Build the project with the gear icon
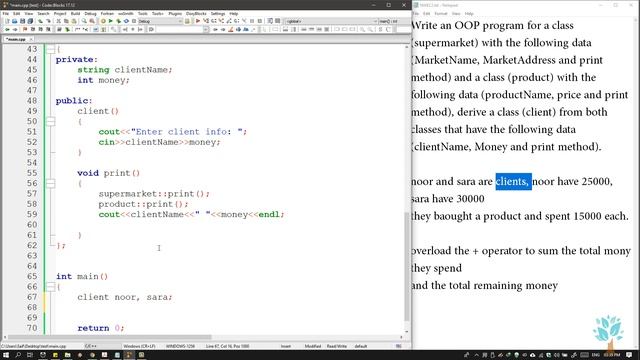 (x=103, y=21)
